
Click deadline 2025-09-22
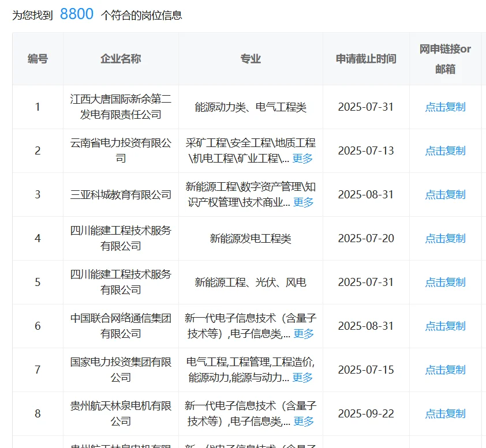click(x=366, y=413)
